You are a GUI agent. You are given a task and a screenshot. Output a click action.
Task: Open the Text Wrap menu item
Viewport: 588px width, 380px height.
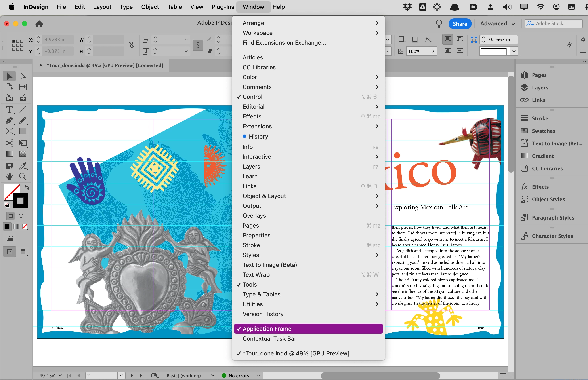(256, 274)
